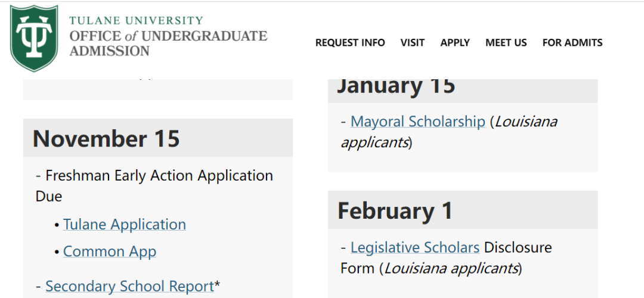Viewport: 644px width, 298px height.
Task: Open the Legislative Scholars link
Action: (415, 247)
